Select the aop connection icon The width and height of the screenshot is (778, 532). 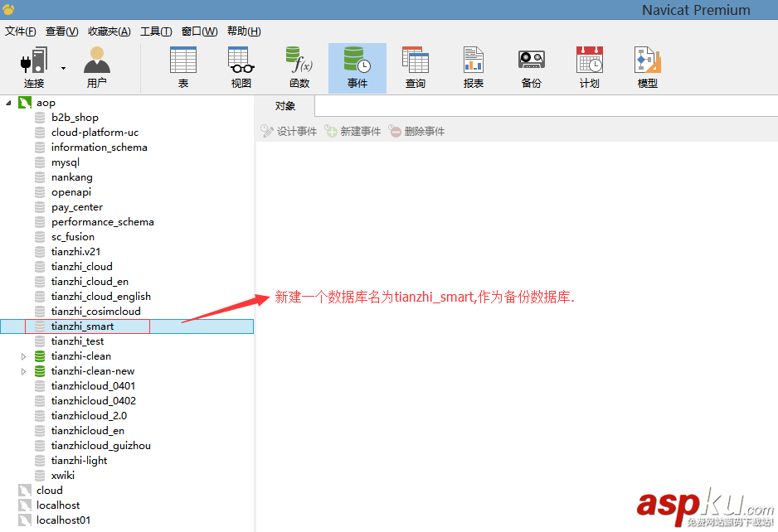(25, 103)
